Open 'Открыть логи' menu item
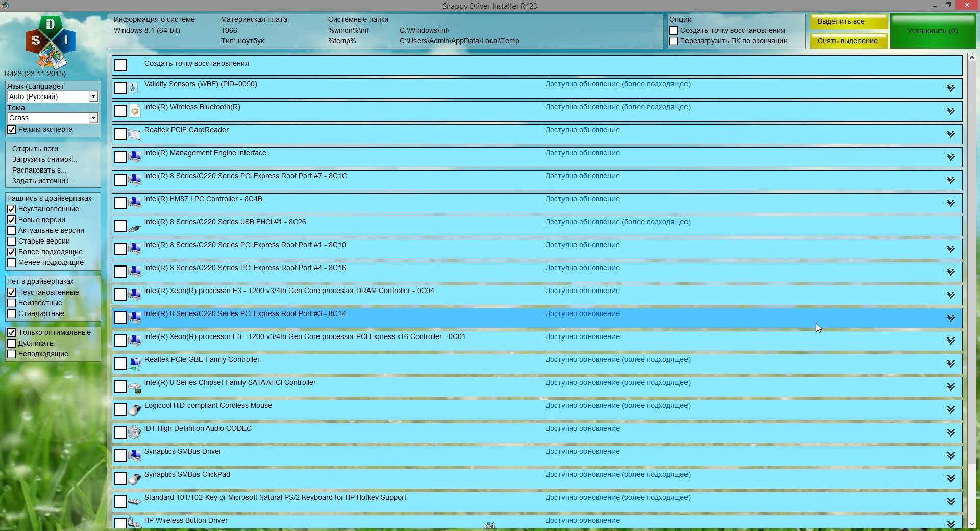The image size is (980, 531). 35,149
